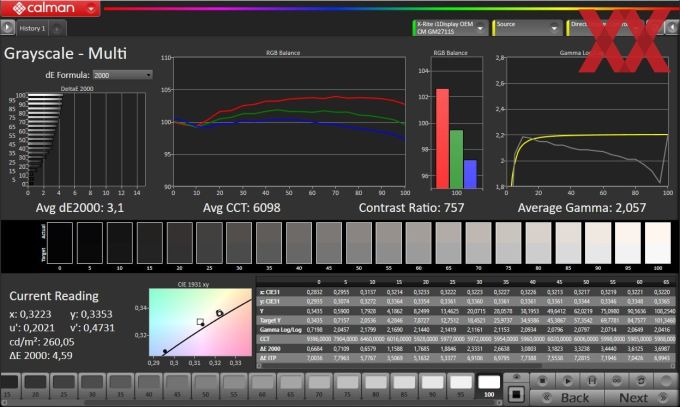This screenshot has width=680, height=407.
Task: Select the 20 level button in bottom strip
Action: (36, 386)
